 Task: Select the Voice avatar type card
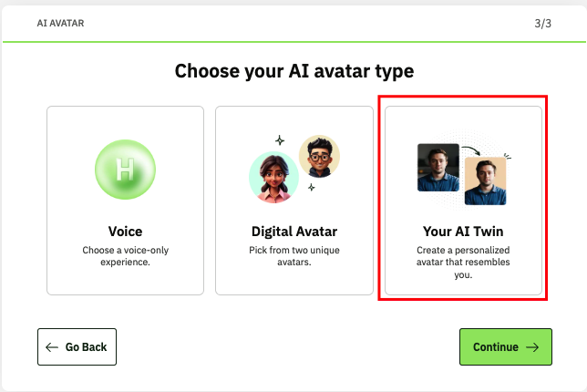click(125, 201)
